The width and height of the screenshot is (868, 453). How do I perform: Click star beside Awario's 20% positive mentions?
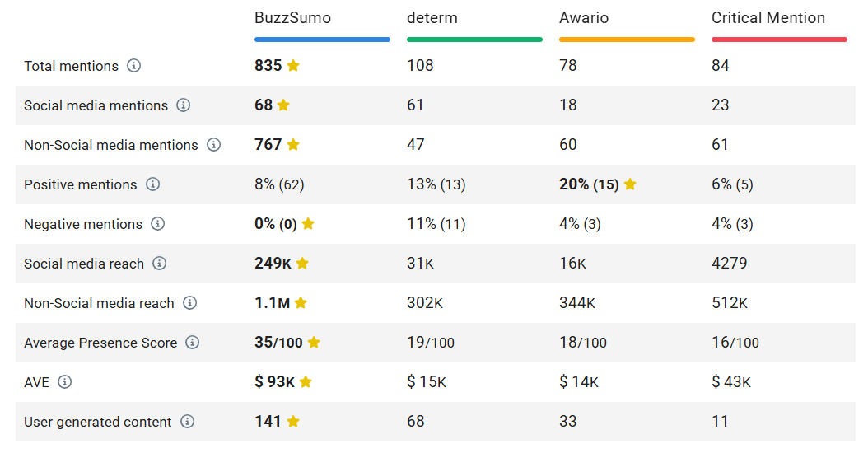tap(630, 184)
